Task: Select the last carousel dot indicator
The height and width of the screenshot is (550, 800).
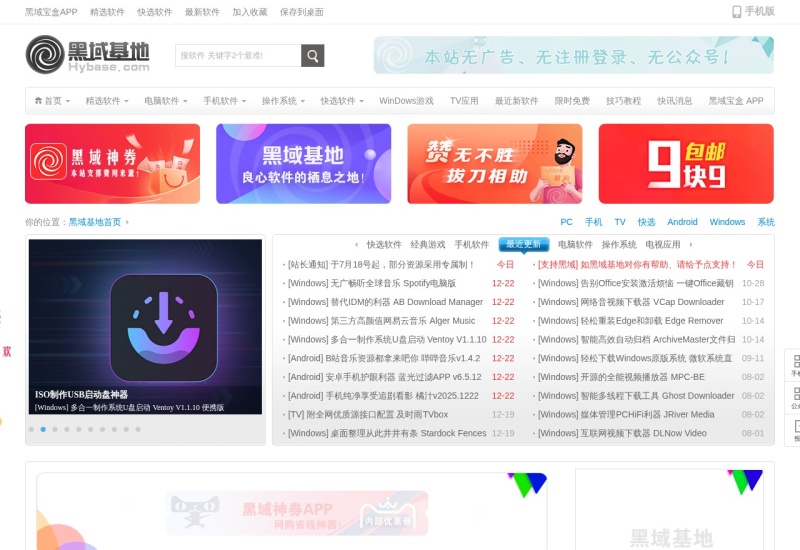Action: (x=139, y=429)
